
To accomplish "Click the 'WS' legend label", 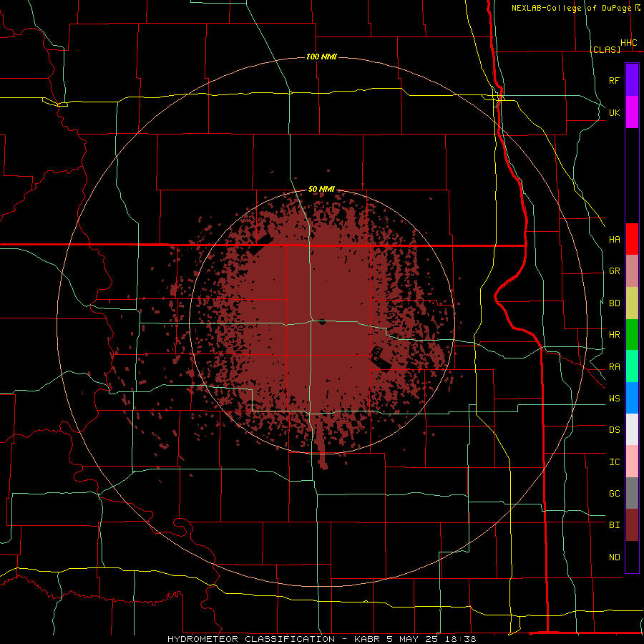I will pyautogui.click(x=615, y=399).
